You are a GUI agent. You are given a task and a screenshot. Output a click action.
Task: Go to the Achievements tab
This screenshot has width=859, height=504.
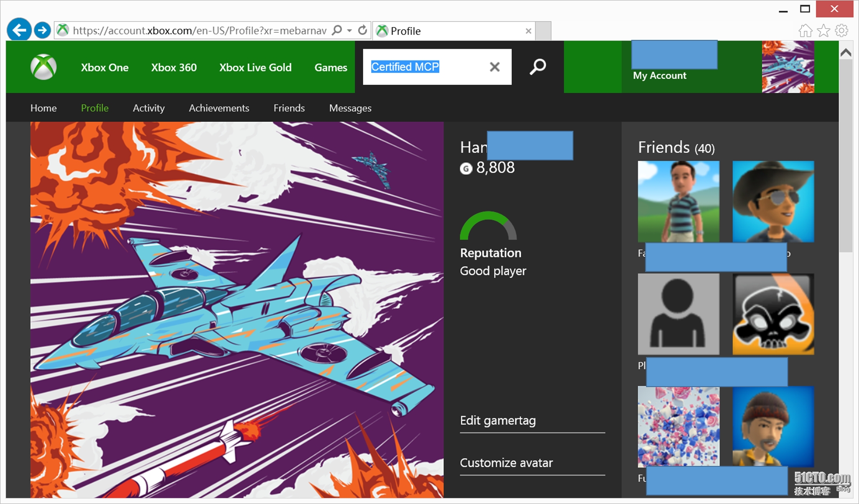coord(219,108)
